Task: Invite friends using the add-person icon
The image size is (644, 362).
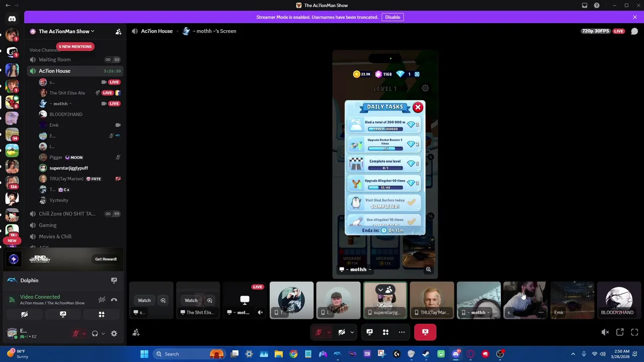Action: (136, 332)
